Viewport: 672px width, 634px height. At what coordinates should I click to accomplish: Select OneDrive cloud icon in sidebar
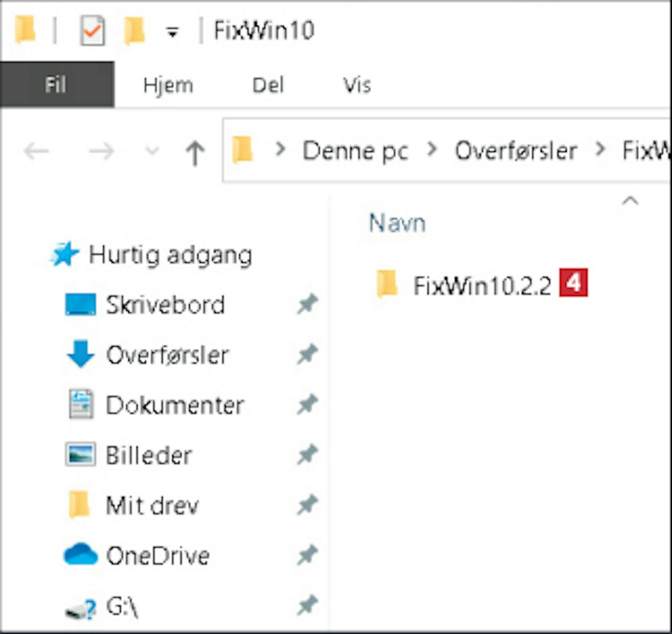click(80, 555)
